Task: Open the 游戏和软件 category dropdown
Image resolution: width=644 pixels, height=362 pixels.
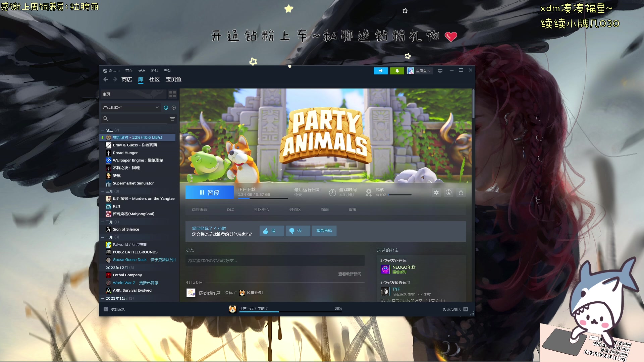Action: tap(131, 108)
